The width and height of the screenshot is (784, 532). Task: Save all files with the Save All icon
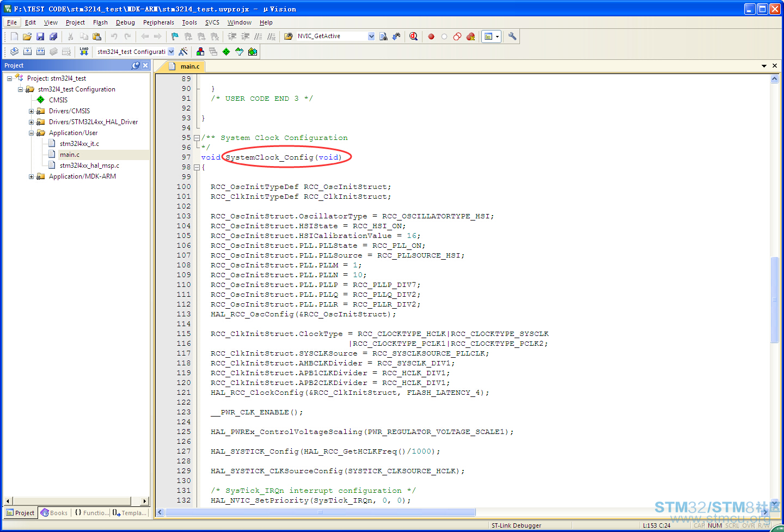coord(53,36)
